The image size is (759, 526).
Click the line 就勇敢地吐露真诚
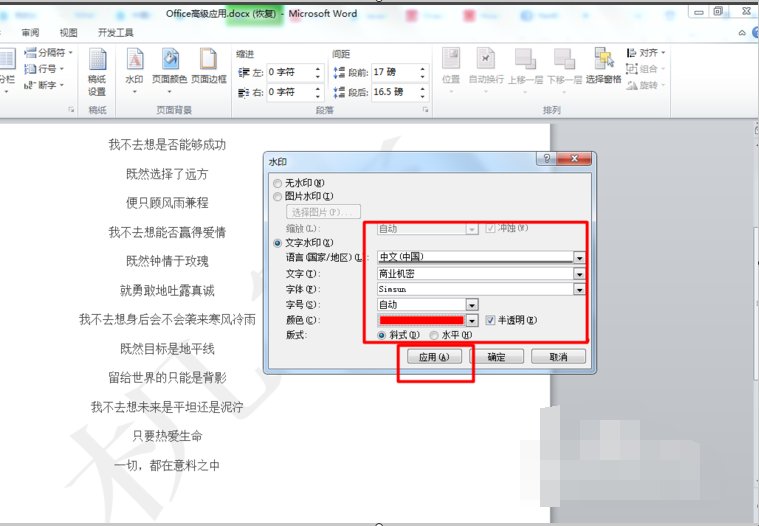click(167, 290)
